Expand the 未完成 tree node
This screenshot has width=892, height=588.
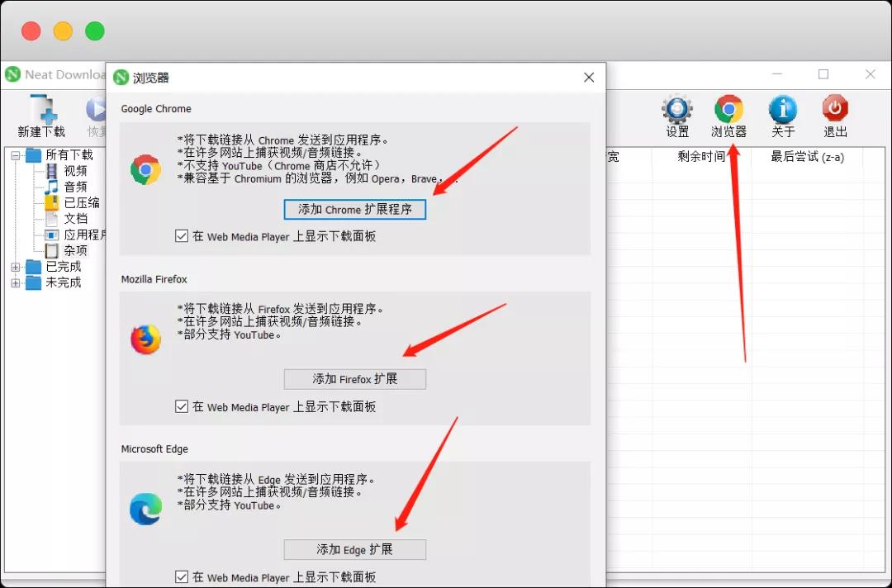pos(16,282)
